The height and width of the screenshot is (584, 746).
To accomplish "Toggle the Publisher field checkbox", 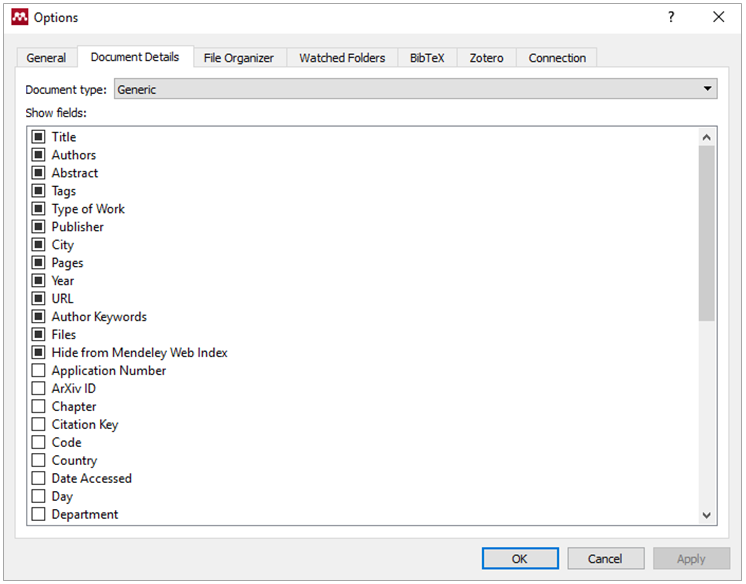I will click(x=38, y=227).
